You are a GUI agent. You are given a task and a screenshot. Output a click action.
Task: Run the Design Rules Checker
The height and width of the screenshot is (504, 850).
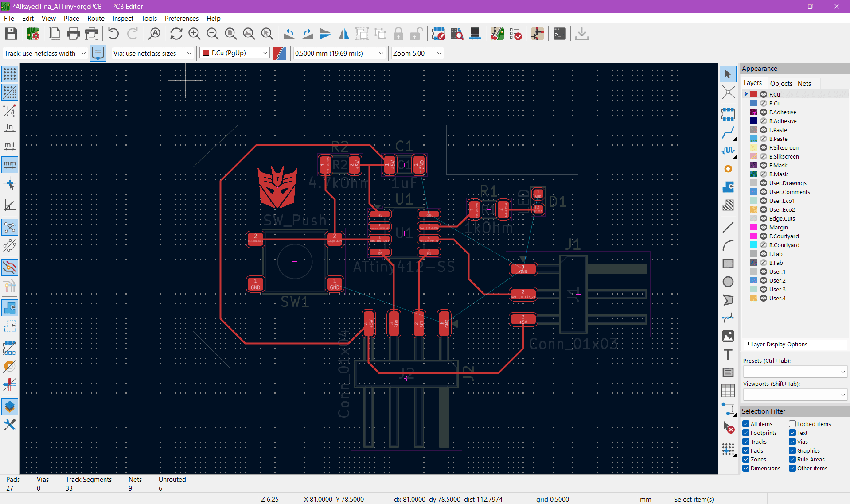click(516, 34)
